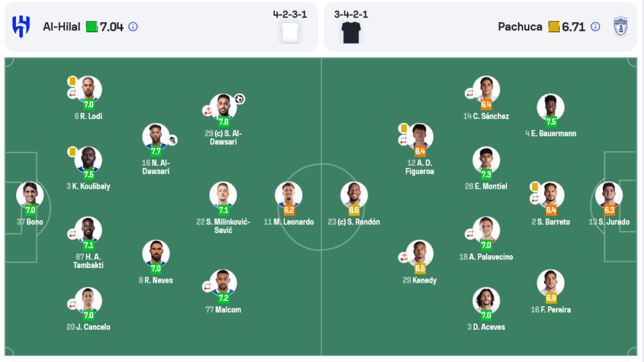Click the goal ball icon on S. Al-Dawsari

pos(239,99)
